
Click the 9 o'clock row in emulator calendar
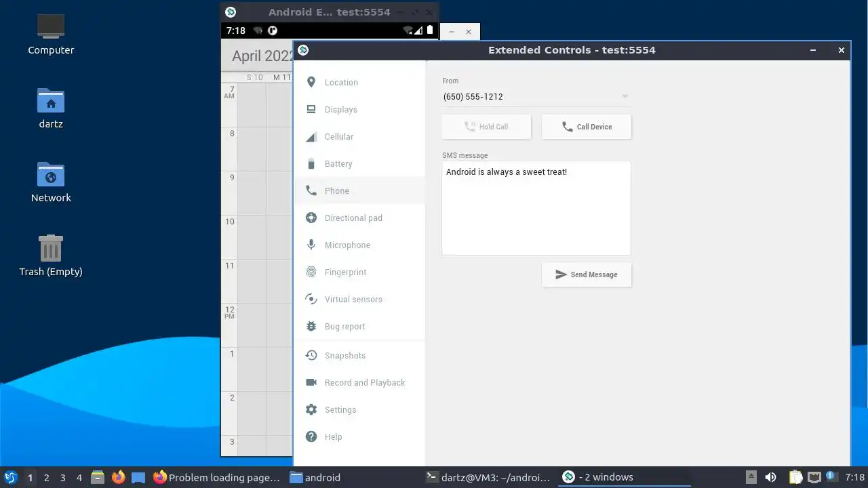point(258,192)
